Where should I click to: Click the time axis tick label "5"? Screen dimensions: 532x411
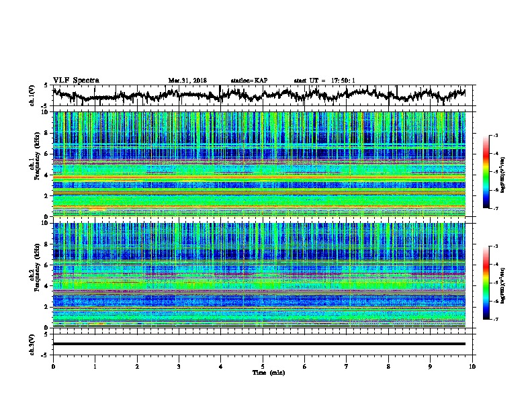tap(263, 367)
